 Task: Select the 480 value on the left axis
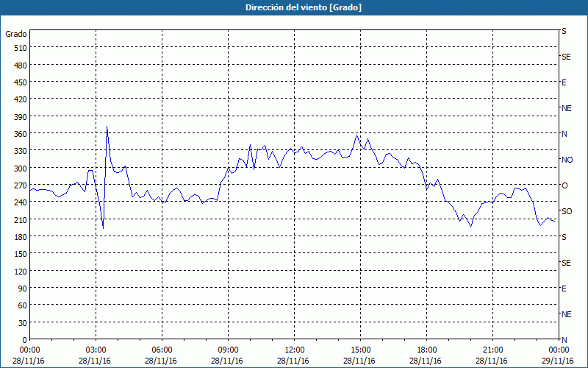21,66
